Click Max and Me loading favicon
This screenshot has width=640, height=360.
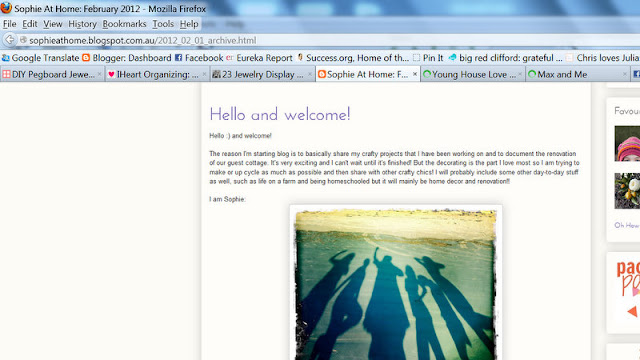click(532, 74)
